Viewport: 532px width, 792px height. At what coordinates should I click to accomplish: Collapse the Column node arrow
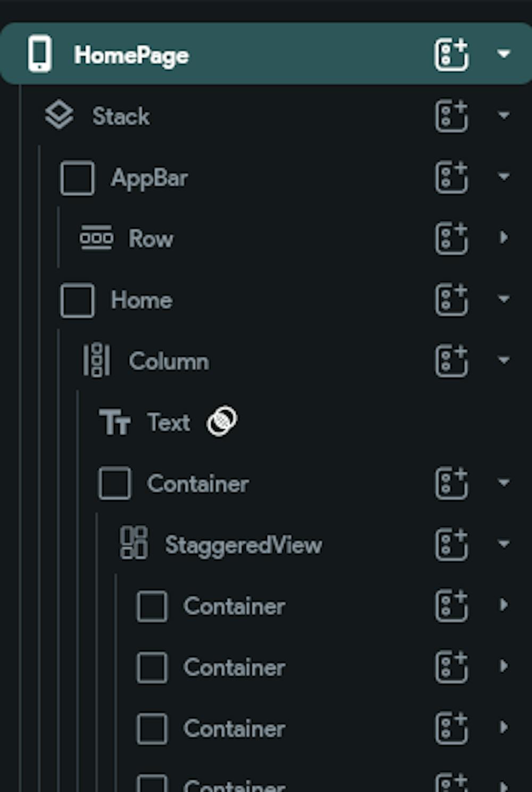[x=504, y=360]
